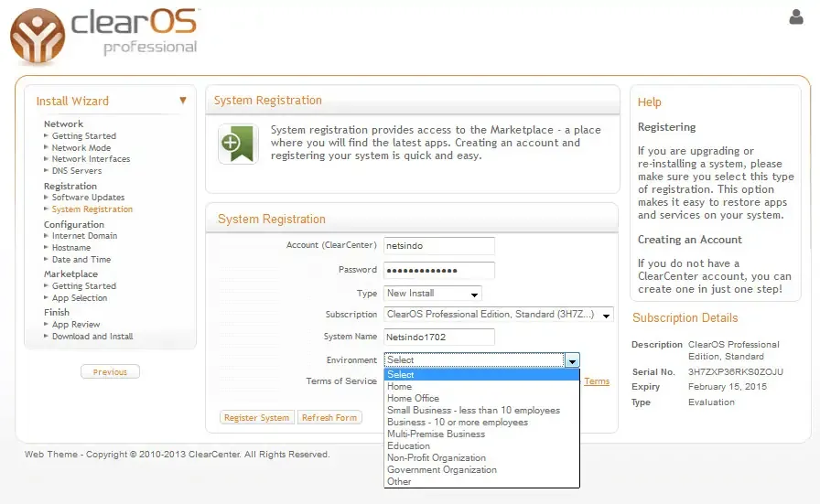Viewport: 820px width, 504px height.
Task: Click the Refresh Form button
Action: tap(329, 418)
